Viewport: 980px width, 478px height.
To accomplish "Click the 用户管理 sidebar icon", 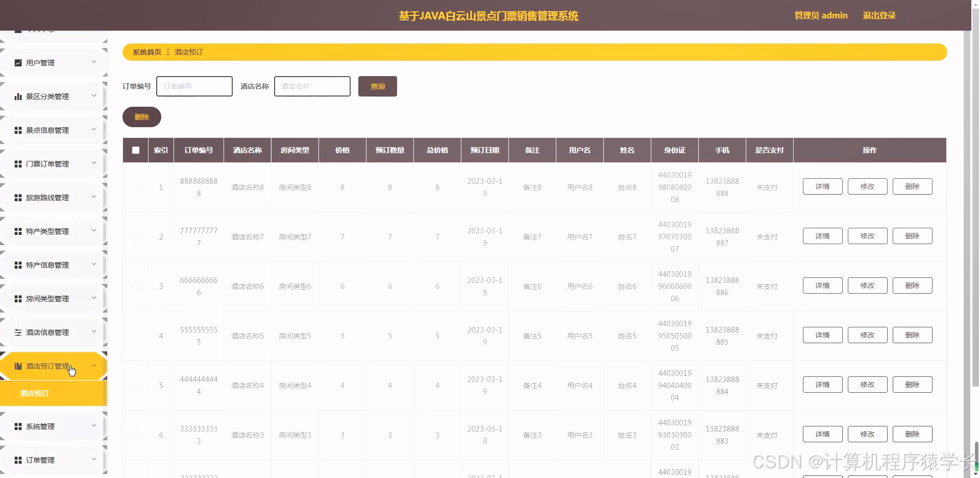I will point(18,63).
